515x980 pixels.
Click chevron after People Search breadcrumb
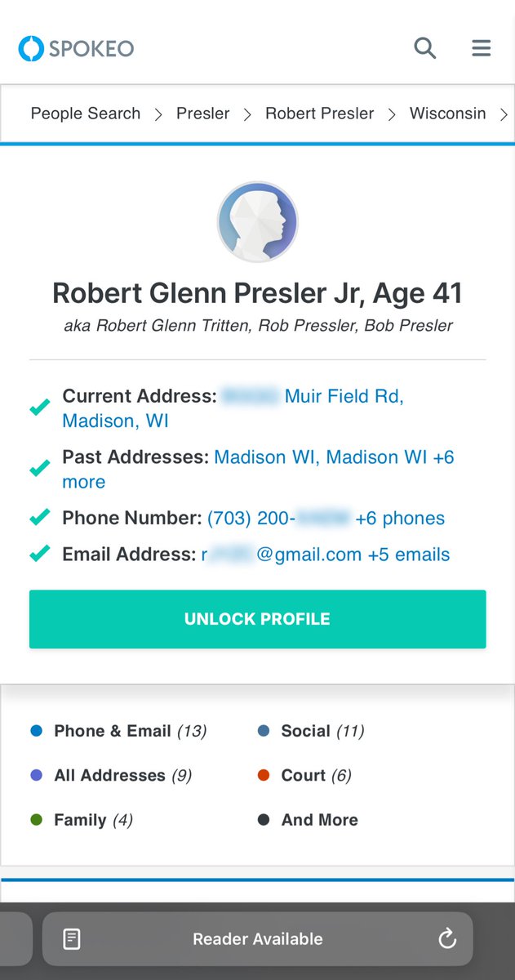pos(158,115)
